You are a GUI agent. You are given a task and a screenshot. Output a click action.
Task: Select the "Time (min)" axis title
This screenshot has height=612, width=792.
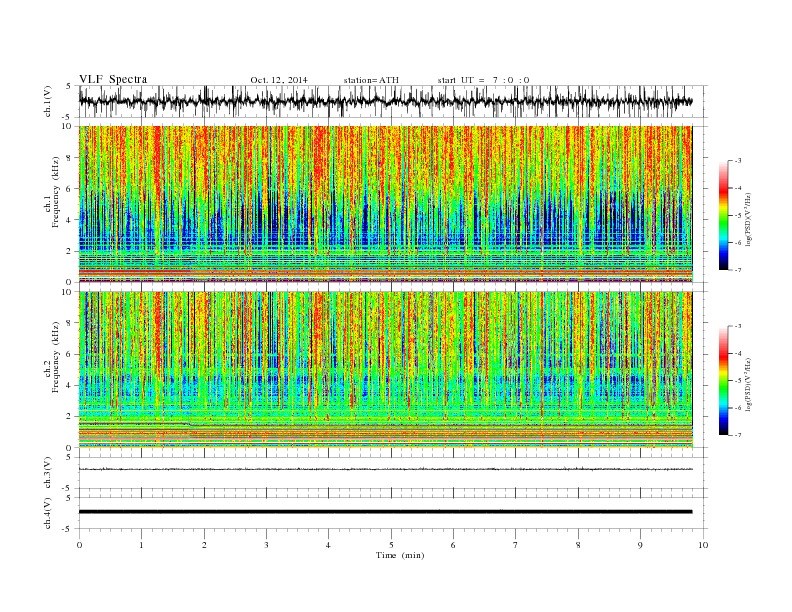coord(400,555)
